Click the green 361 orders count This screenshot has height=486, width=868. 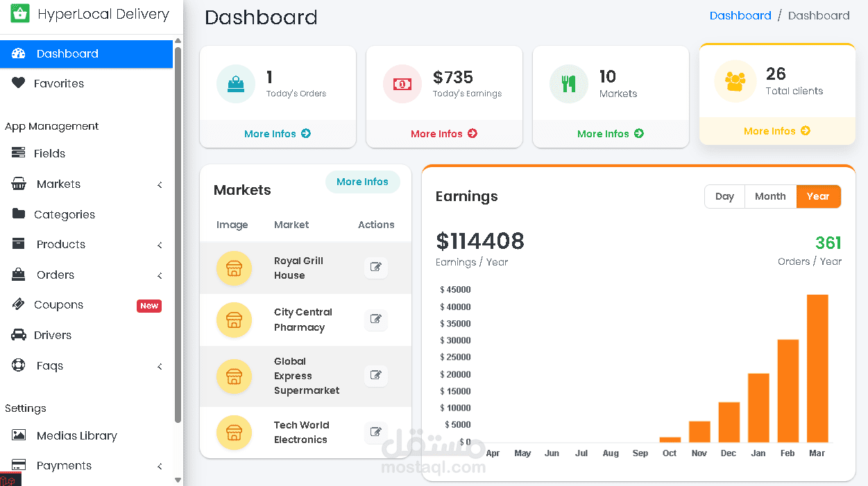[x=828, y=243]
